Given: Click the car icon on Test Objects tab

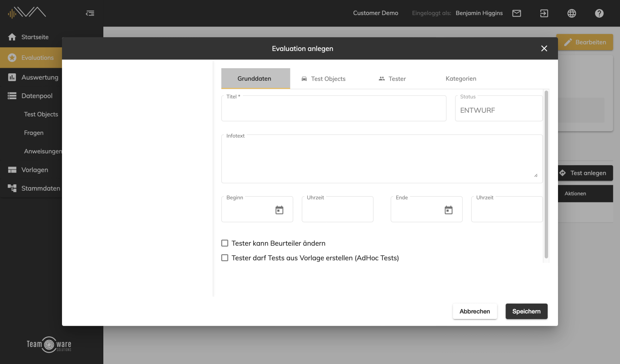Looking at the screenshot, I should [x=304, y=79].
